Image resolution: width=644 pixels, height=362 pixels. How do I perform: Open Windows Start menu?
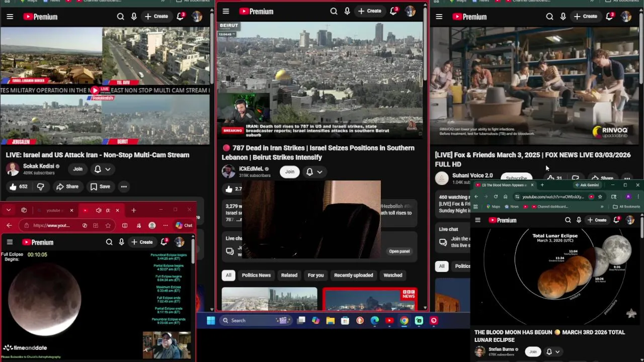pyautogui.click(x=211, y=320)
